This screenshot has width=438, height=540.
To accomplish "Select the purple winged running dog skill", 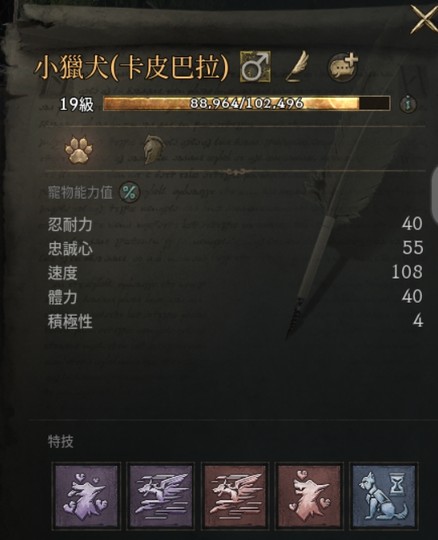I will click(x=160, y=497).
